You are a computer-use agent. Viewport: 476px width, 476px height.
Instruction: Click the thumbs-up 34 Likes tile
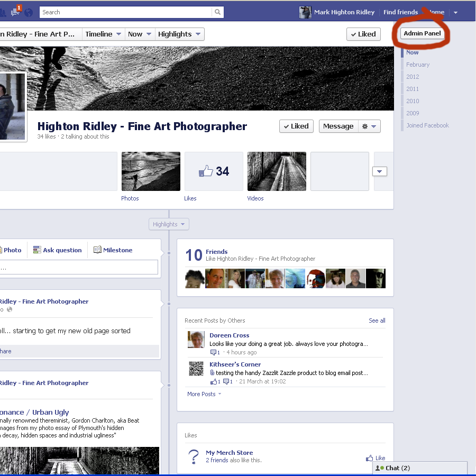214,171
